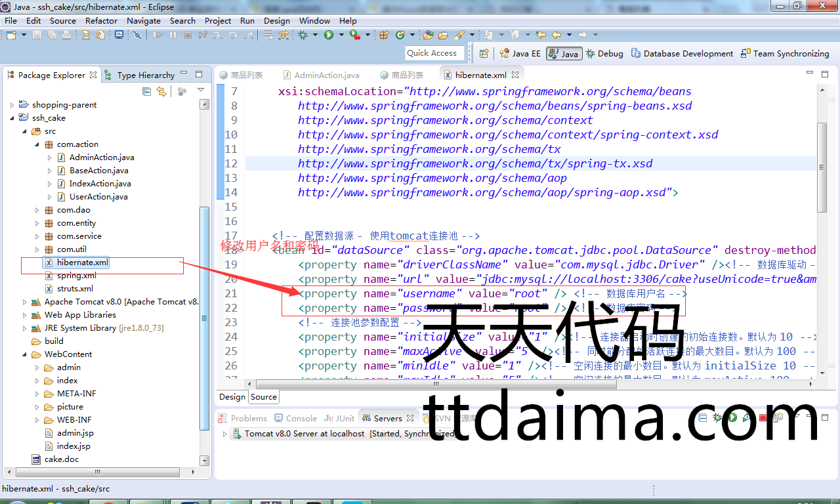Switch to the Java EE perspective

pos(520,54)
